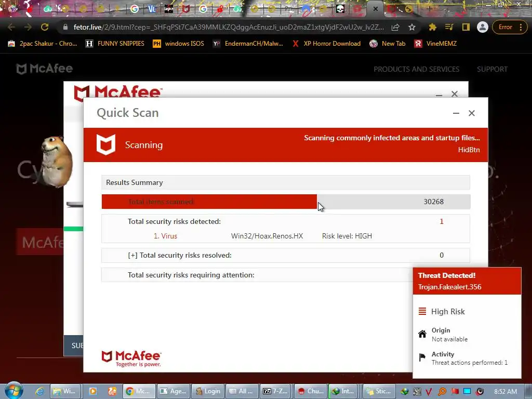Click the padlock site info icon
Viewport: 532px width, 399px height.
pyautogui.click(x=65, y=27)
